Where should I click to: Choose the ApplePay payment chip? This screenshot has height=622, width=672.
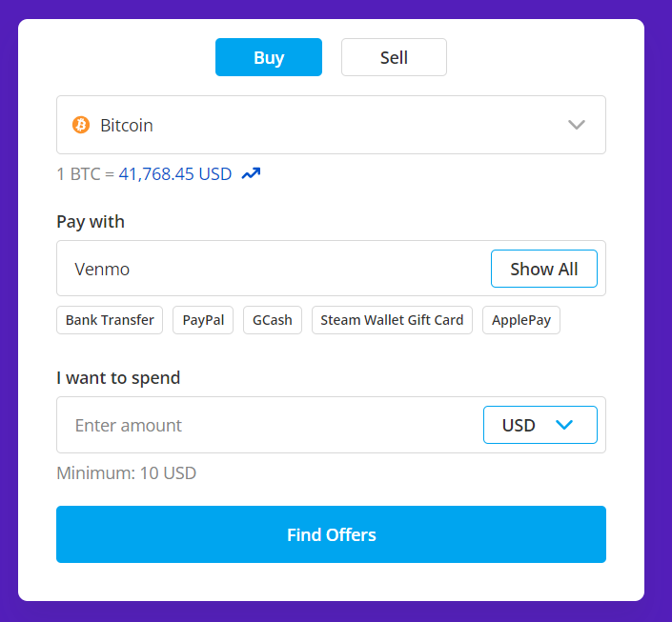click(521, 320)
